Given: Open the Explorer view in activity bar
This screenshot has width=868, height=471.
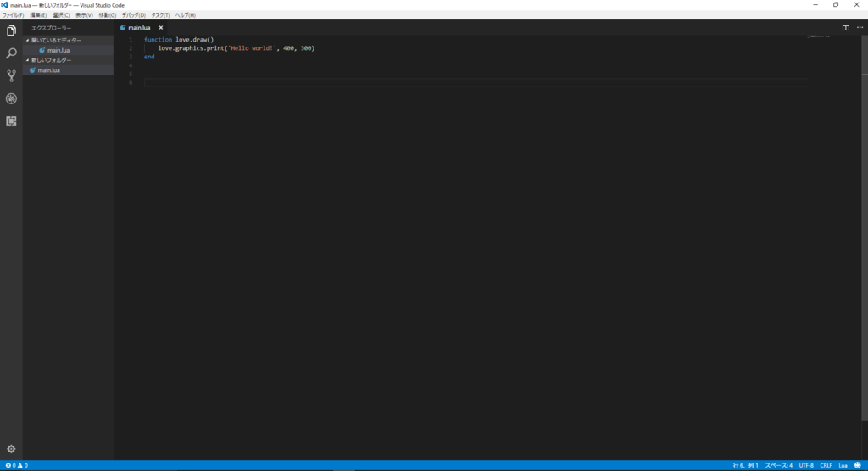Looking at the screenshot, I should (11, 31).
